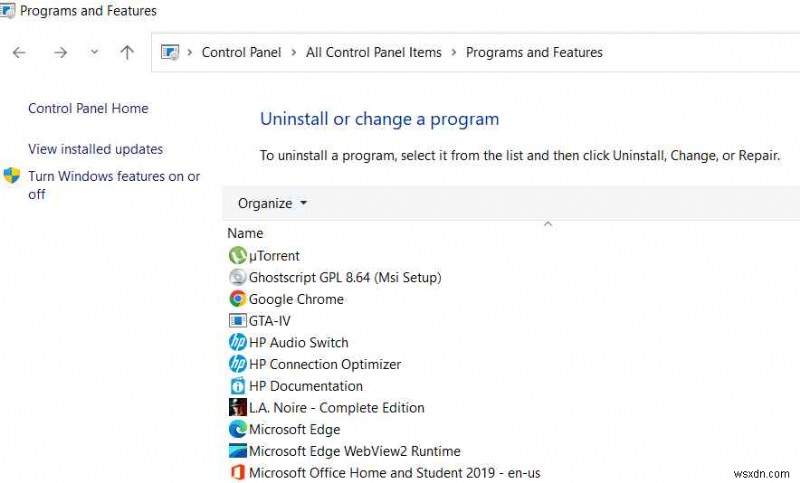The width and height of the screenshot is (800, 483).
Task: Expand chevron after All Control Panel Items
Action: (x=454, y=53)
